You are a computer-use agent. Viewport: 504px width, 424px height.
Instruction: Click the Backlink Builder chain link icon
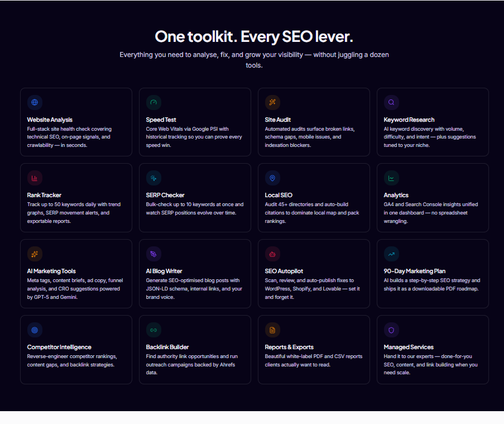click(x=153, y=330)
